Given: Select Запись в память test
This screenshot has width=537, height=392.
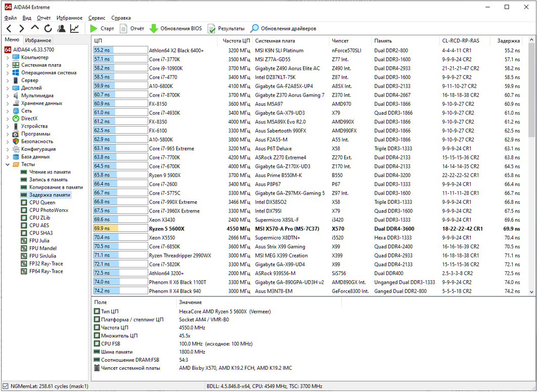Looking at the screenshot, I should point(48,180).
